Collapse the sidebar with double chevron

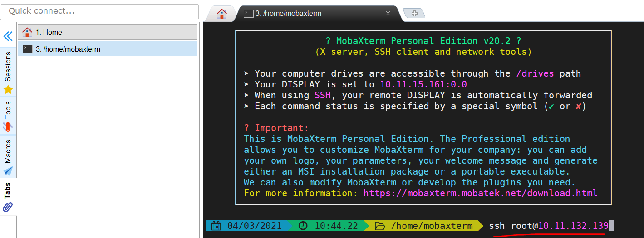(8, 36)
